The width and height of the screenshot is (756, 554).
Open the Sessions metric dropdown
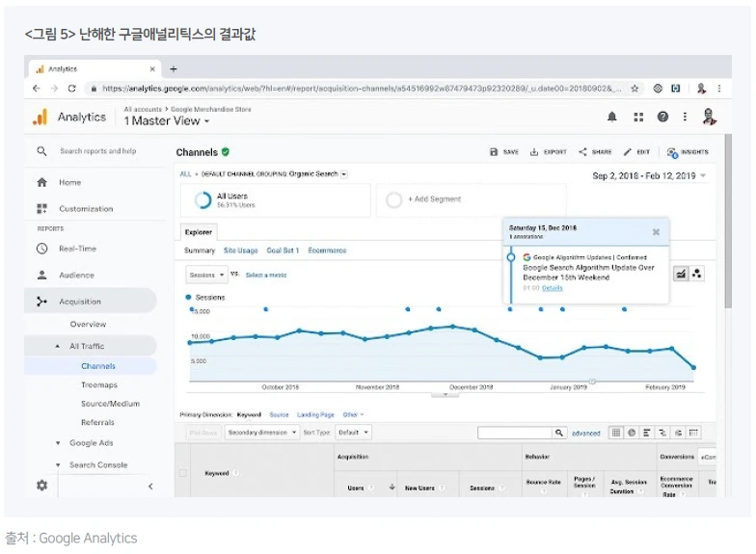206,275
